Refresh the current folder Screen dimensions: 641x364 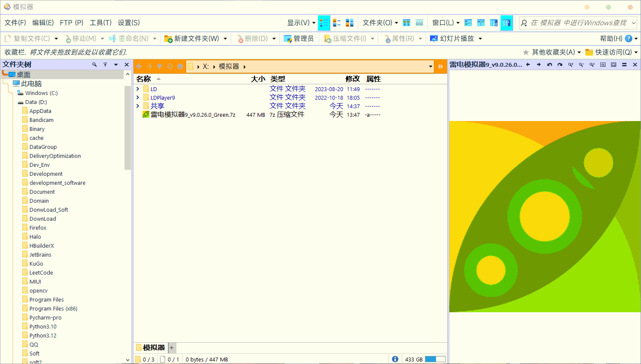coord(170,66)
